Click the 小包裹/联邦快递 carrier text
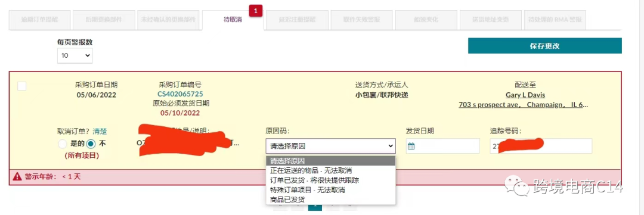This screenshot has width=644, height=215. (x=382, y=95)
